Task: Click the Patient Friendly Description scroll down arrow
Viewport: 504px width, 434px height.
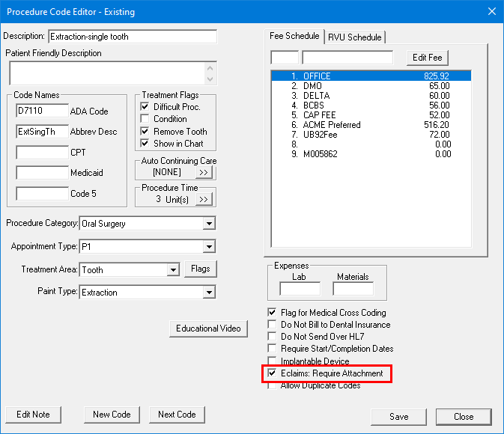Action: (x=210, y=79)
